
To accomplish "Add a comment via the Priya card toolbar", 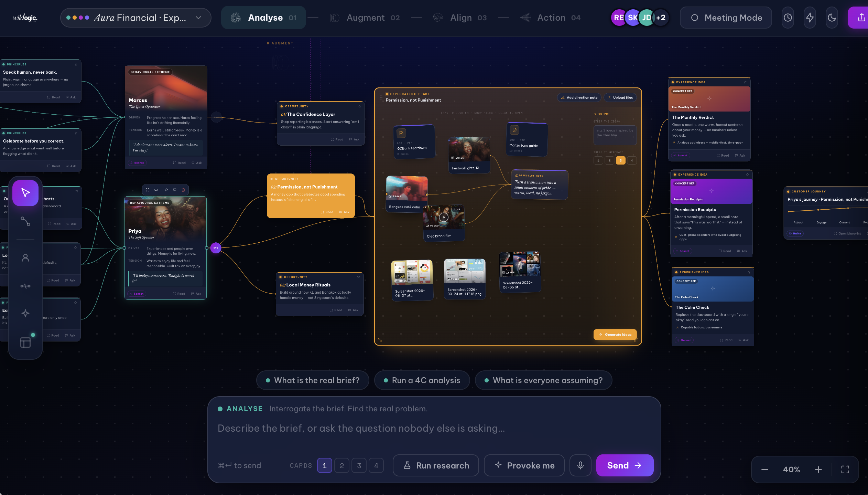I will click(175, 190).
